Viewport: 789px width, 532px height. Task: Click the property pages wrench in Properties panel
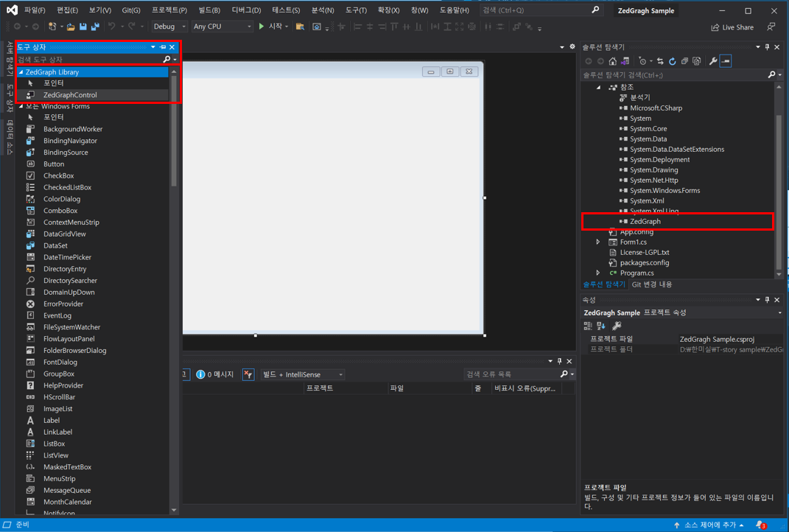click(x=617, y=326)
